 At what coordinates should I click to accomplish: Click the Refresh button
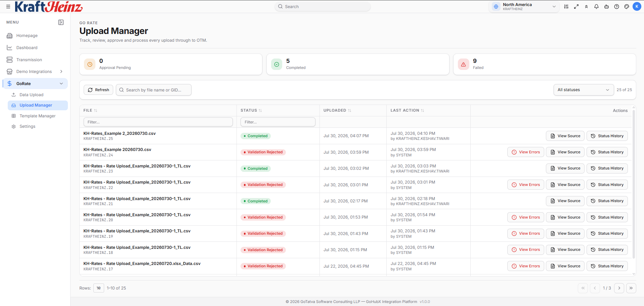pos(98,90)
